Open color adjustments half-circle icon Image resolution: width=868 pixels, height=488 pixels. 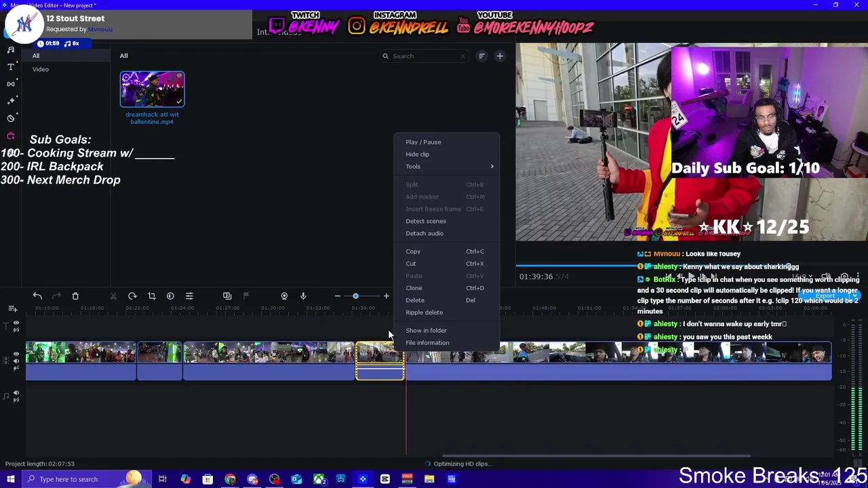(x=170, y=296)
